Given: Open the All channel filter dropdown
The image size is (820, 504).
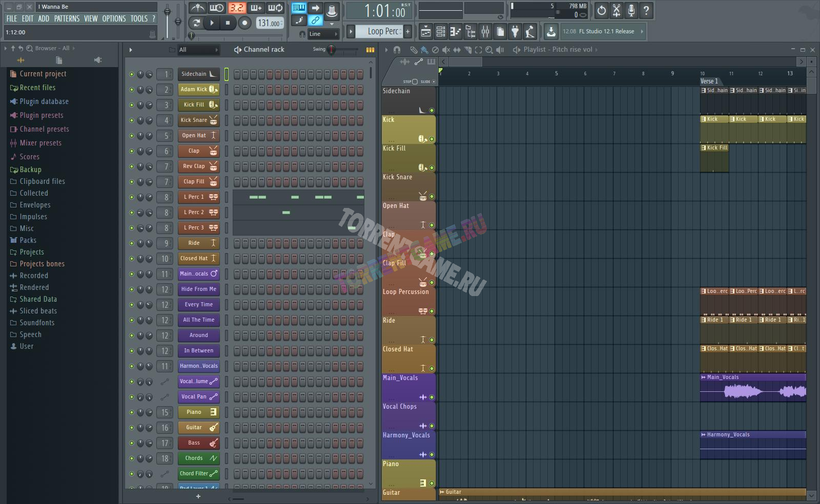Looking at the screenshot, I should point(198,50).
